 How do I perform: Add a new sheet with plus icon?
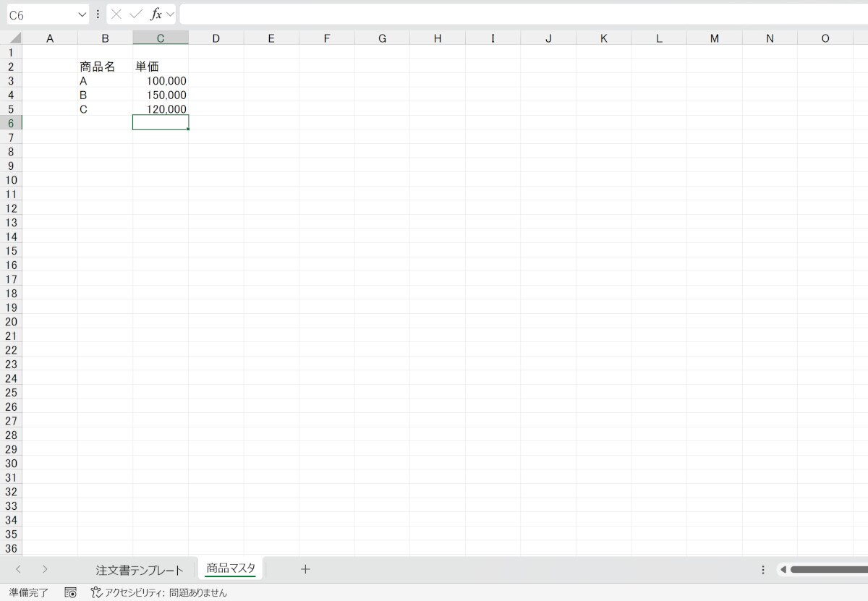pos(305,569)
